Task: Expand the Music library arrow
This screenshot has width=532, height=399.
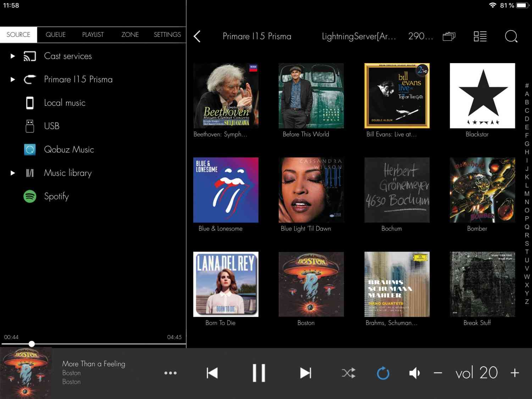Action: click(x=13, y=173)
